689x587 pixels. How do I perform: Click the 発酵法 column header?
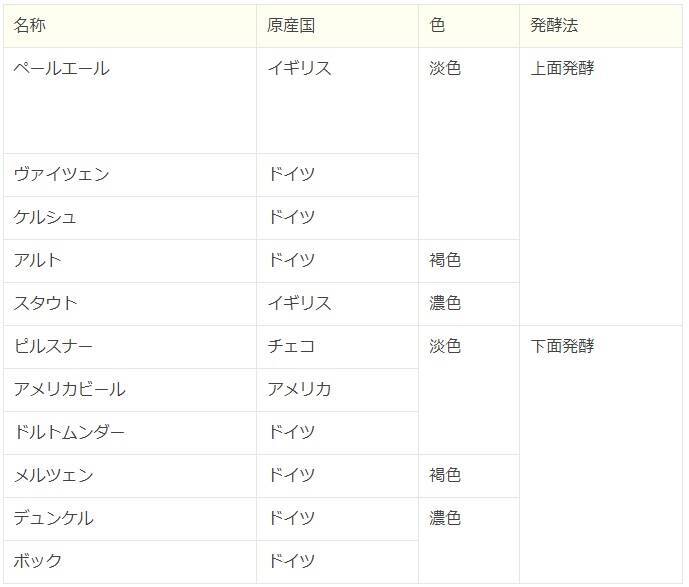point(554,26)
